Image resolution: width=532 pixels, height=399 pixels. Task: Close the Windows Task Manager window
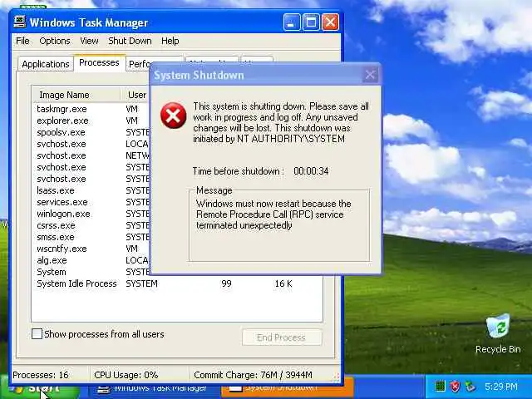pos(330,22)
